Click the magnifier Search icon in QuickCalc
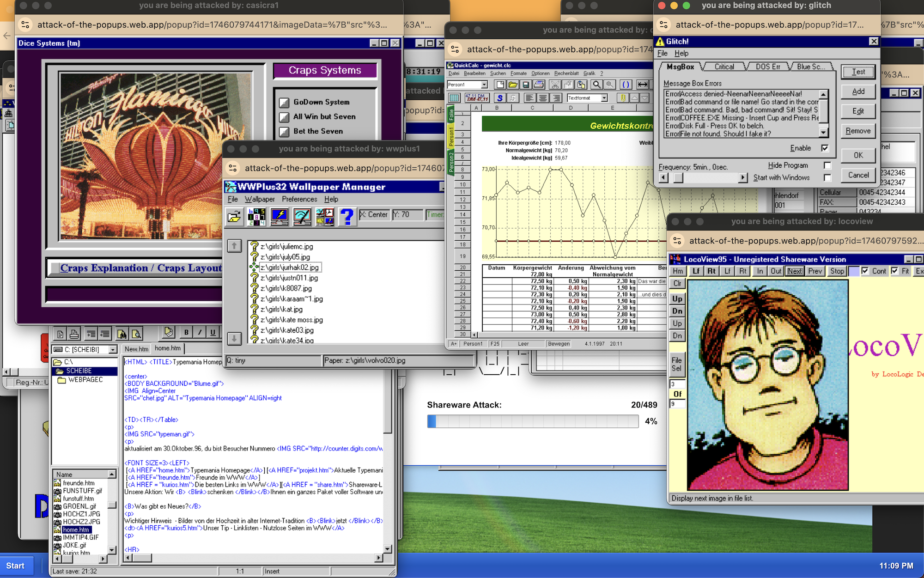 coord(597,85)
